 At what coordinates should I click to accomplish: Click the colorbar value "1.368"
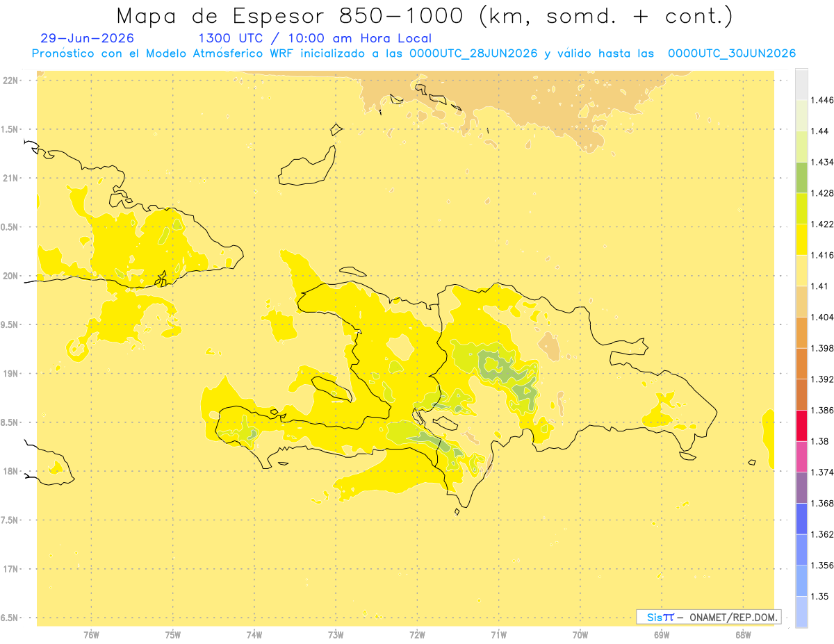click(x=822, y=504)
